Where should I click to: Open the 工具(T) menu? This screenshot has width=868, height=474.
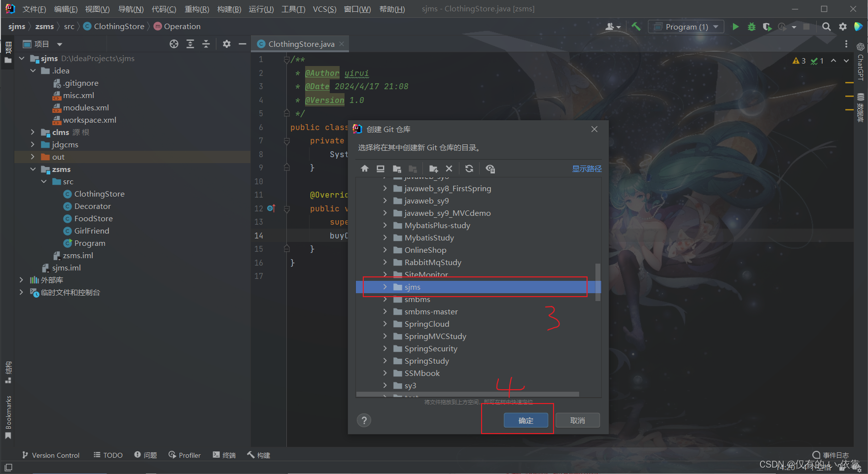(x=293, y=9)
